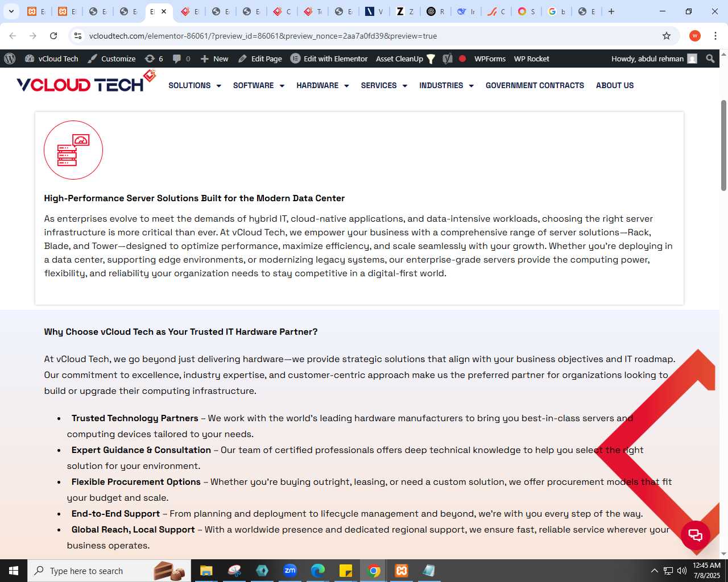Click Edit Page in admin bar
This screenshot has width=728, height=582.
(260, 59)
